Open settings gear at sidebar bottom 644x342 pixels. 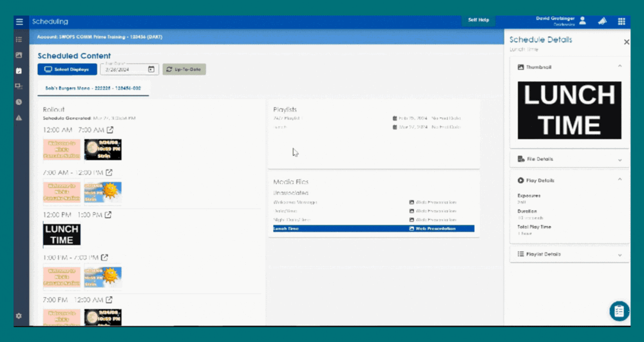click(x=19, y=316)
